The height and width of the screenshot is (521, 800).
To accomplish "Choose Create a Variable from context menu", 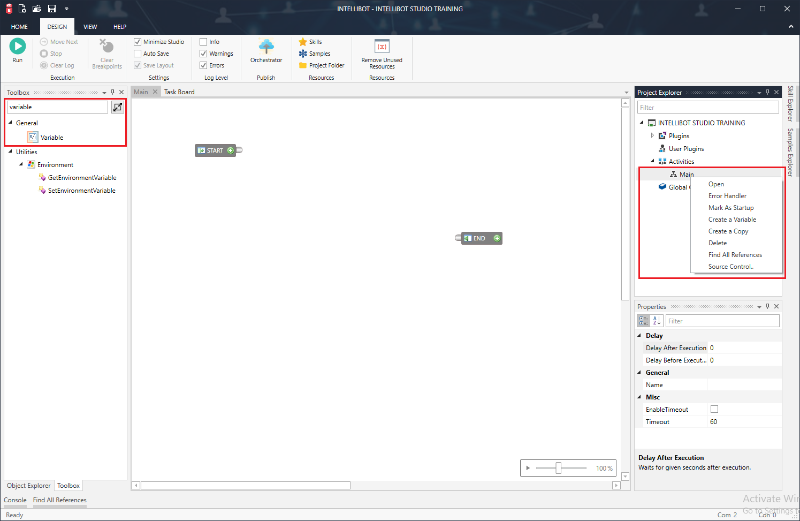I will (x=732, y=219).
